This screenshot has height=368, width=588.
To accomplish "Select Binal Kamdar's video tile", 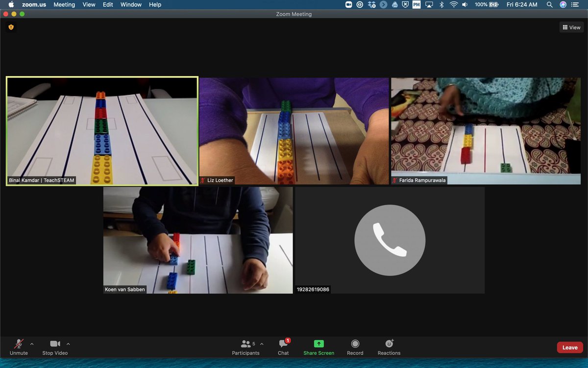I will [102, 131].
